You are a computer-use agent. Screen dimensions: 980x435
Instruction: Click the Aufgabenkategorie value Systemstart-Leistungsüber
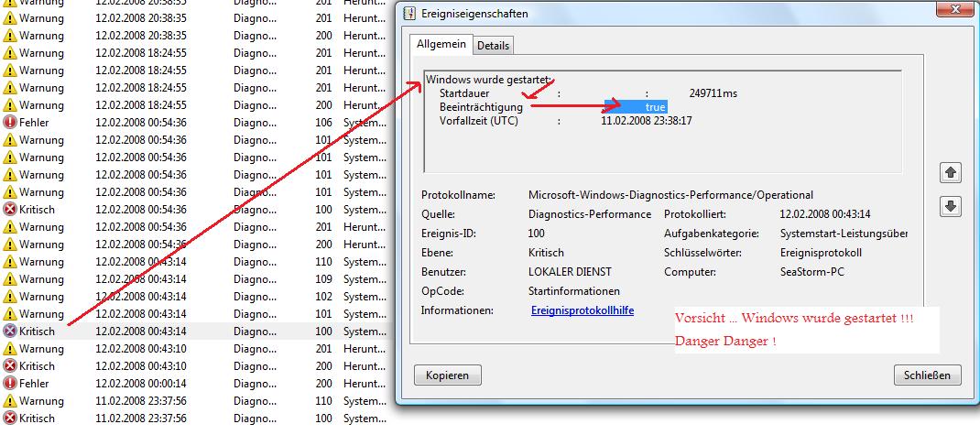tap(844, 234)
